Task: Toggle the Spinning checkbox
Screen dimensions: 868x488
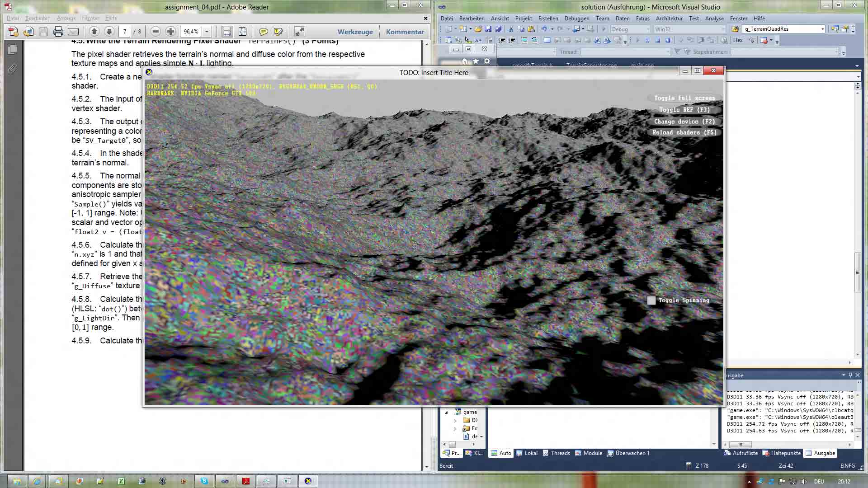Action: click(x=651, y=300)
